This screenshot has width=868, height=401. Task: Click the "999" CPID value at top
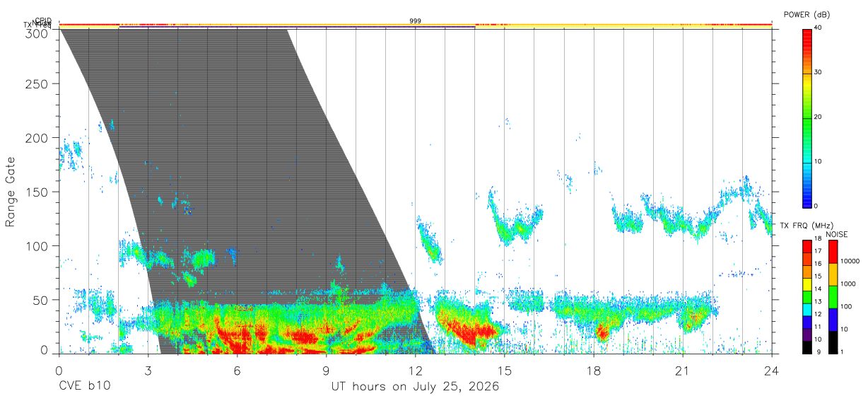(416, 21)
